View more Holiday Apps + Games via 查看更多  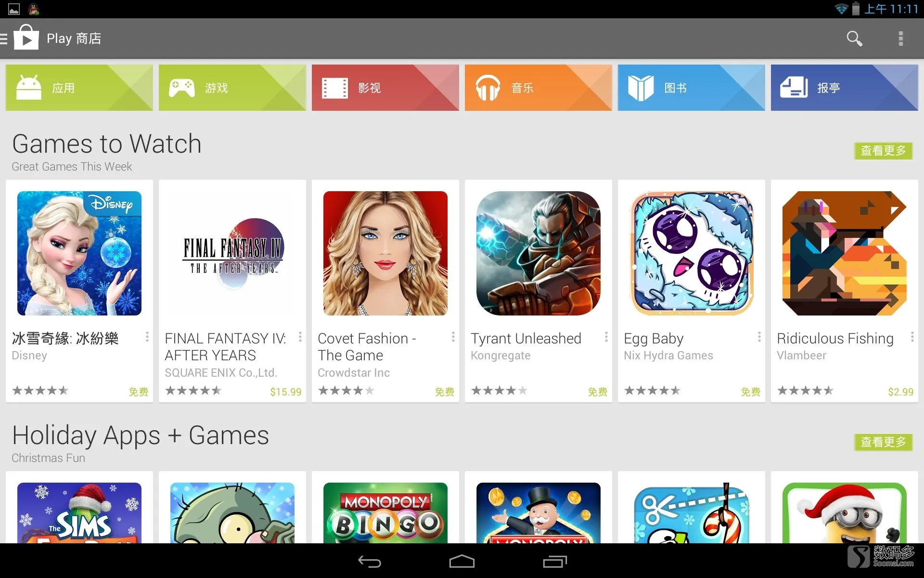(883, 442)
